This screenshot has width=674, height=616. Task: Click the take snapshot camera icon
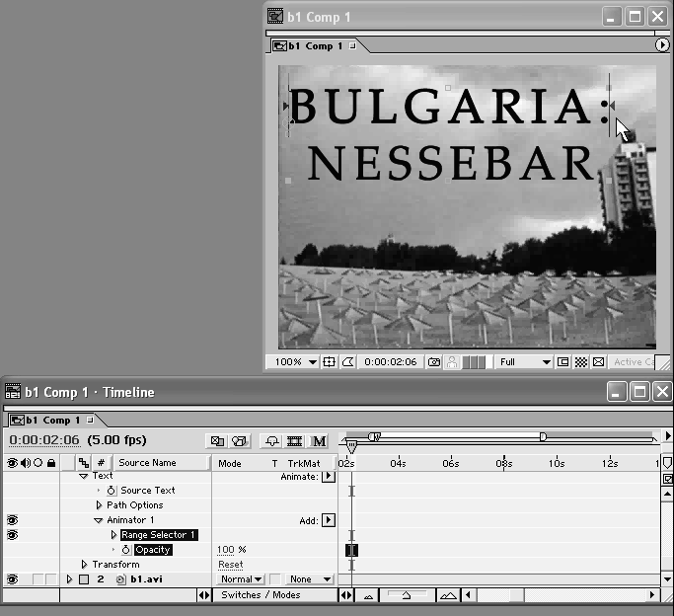click(434, 362)
